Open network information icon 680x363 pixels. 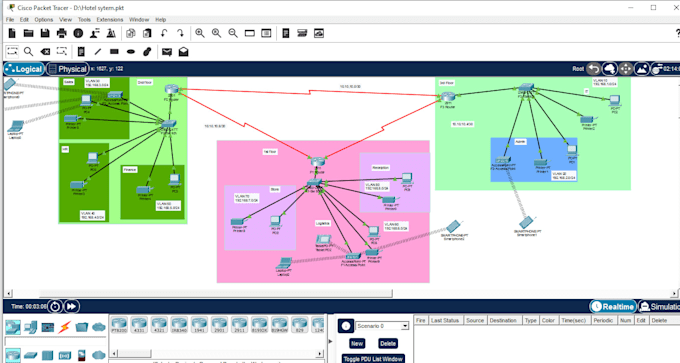78,33
